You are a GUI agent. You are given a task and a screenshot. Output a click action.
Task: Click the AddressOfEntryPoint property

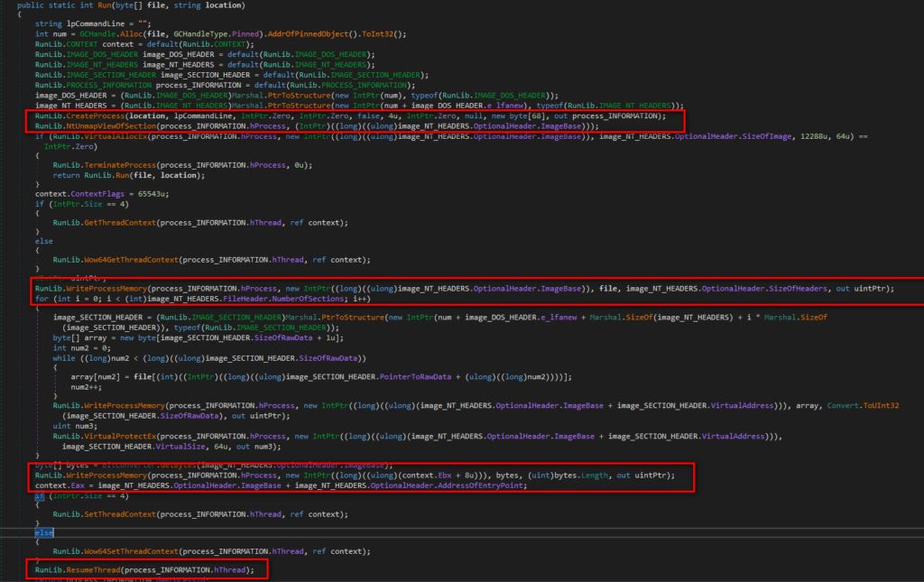tap(478, 486)
